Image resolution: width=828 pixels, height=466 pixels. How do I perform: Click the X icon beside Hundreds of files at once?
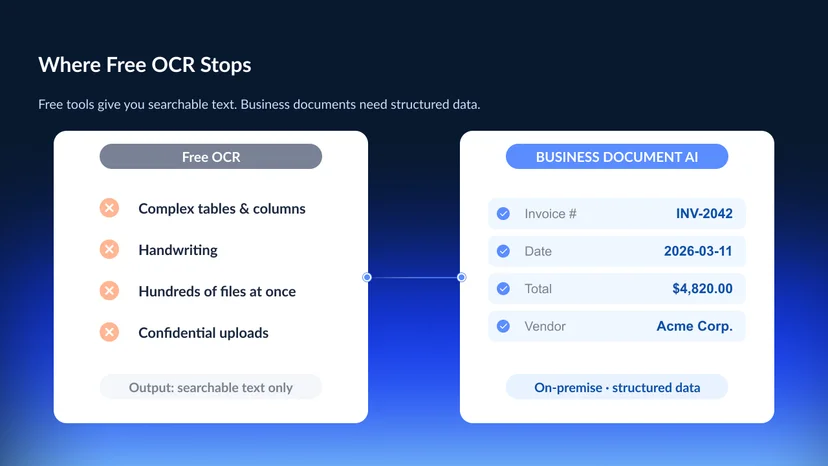pos(109,291)
